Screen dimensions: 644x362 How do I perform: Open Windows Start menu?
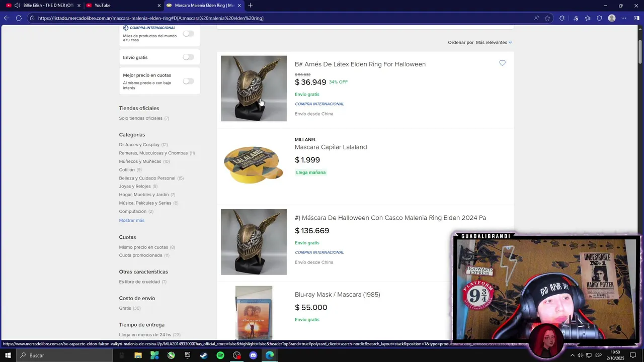point(8,355)
